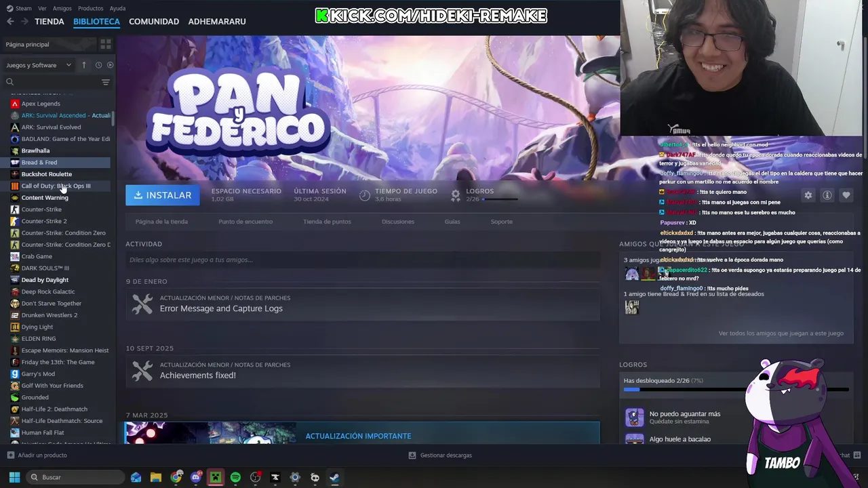Open Guías link
The width and height of the screenshot is (868, 488).
[x=452, y=222]
